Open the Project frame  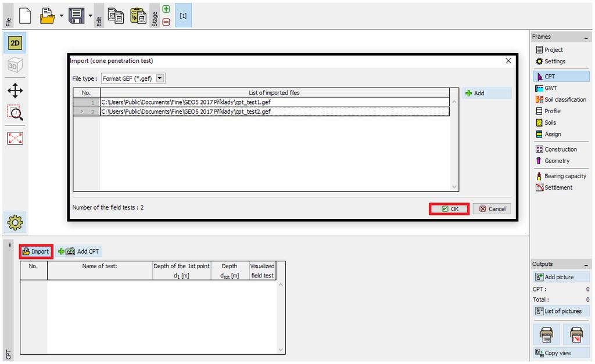click(x=562, y=50)
